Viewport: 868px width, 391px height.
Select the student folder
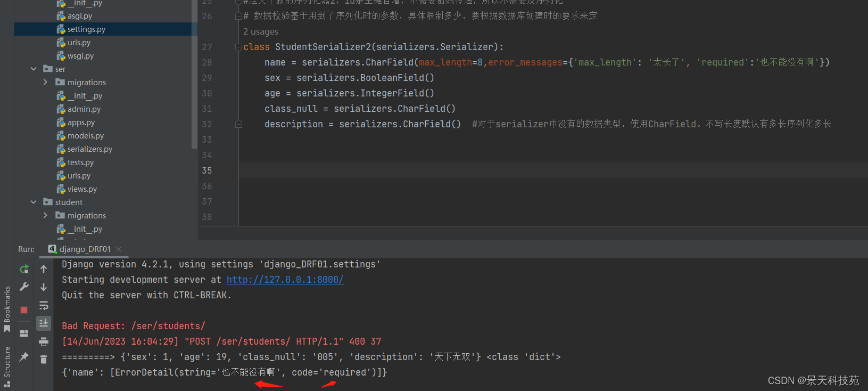69,202
